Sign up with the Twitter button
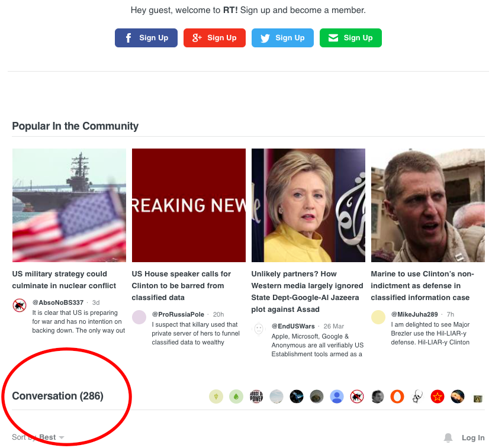Image resolution: width=492 pixels, height=448 pixels. pyautogui.click(x=282, y=38)
